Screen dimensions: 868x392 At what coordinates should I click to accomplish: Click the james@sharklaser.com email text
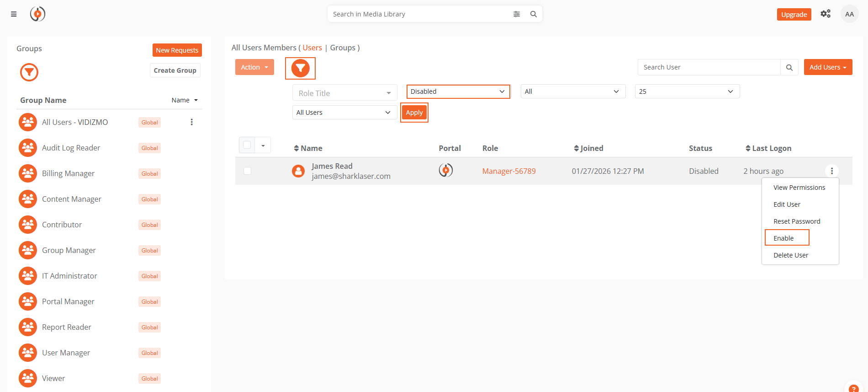(351, 176)
